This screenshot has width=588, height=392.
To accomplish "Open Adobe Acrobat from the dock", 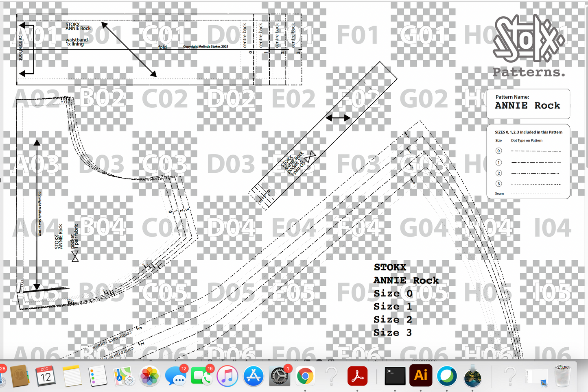I will (x=357, y=376).
